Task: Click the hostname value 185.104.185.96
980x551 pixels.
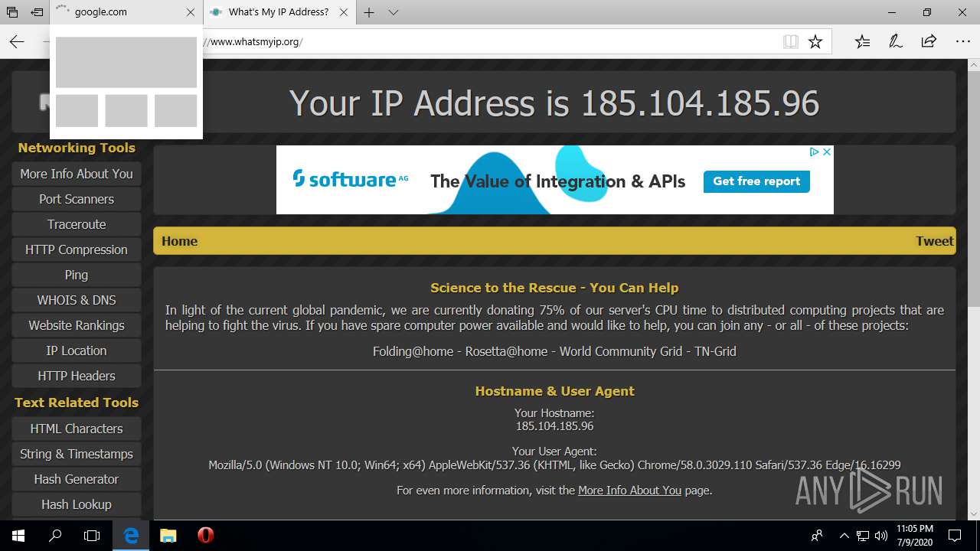Action: point(554,426)
